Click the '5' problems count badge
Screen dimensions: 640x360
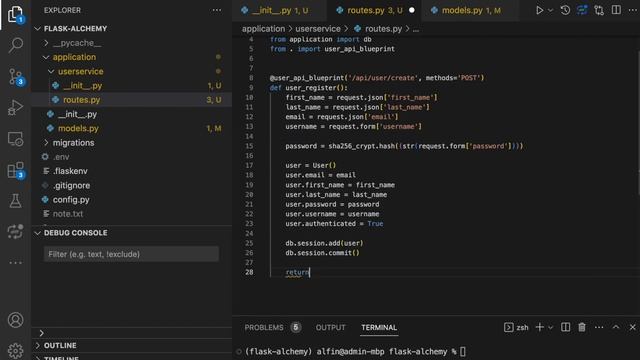(296, 327)
